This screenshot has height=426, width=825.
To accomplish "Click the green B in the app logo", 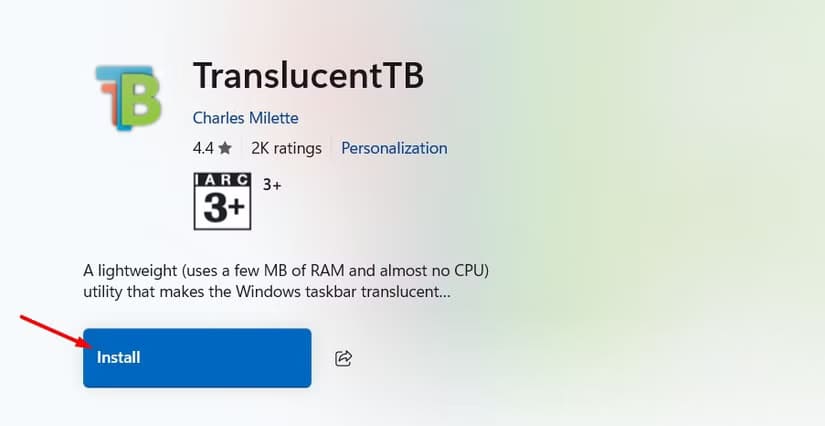I will click(x=141, y=100).
